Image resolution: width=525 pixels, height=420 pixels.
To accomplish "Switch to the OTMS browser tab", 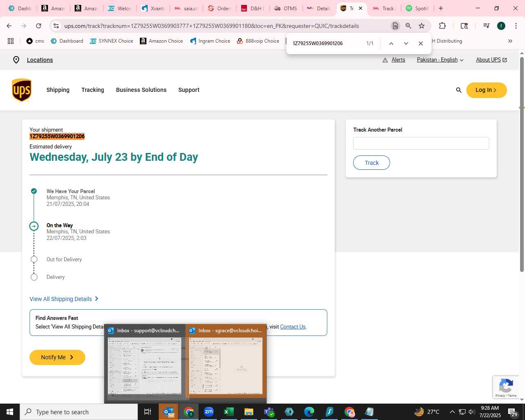I will click(x=285, y=8).
